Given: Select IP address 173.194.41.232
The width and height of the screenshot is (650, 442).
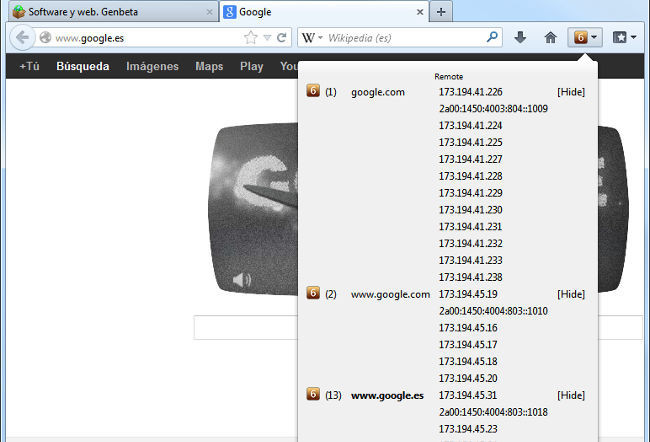Looking at the screenshot, I should click(471, 243).
